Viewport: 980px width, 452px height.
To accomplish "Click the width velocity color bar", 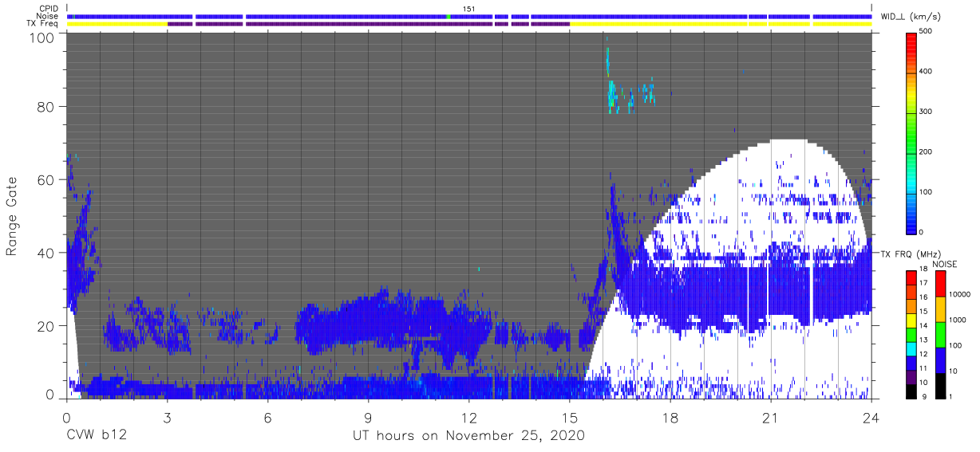I will (912, 132).
